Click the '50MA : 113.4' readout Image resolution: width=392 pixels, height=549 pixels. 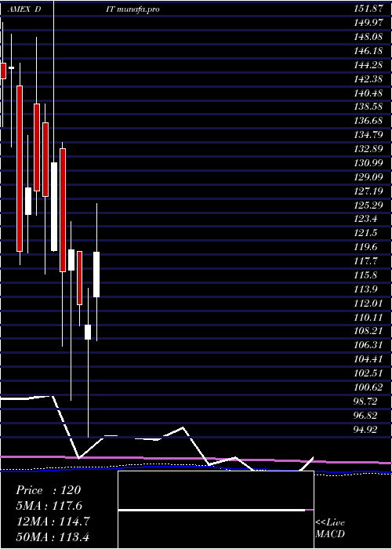pos(54,536)
